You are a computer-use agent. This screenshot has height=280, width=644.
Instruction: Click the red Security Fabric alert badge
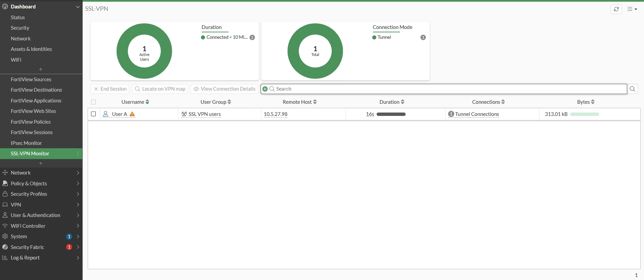[x=69, y=247]
